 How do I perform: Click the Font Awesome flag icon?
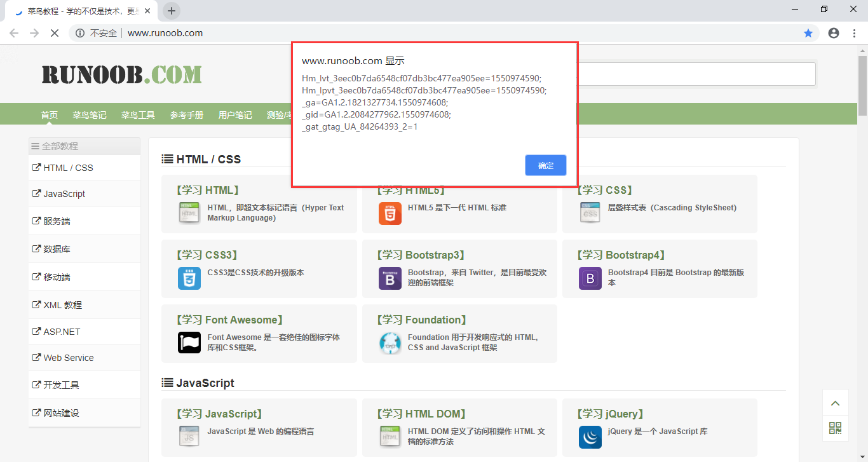189,343
